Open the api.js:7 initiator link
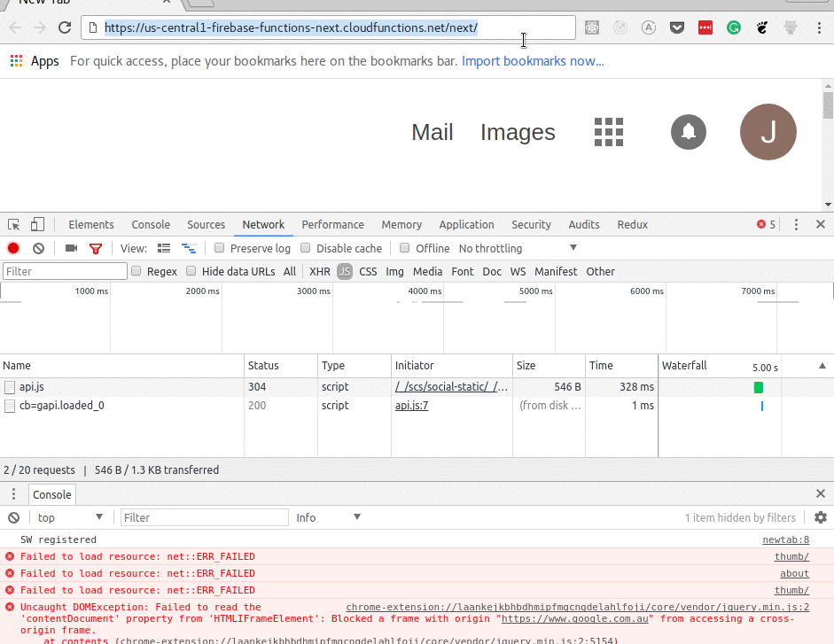Viewport: 834px width, 644px height. pos(411,405)
